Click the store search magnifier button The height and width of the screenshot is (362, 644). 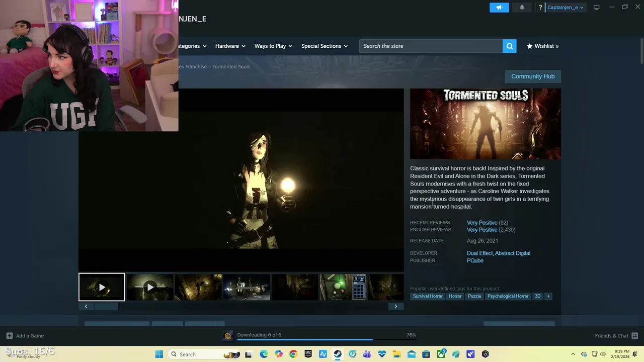coord(510,46)
